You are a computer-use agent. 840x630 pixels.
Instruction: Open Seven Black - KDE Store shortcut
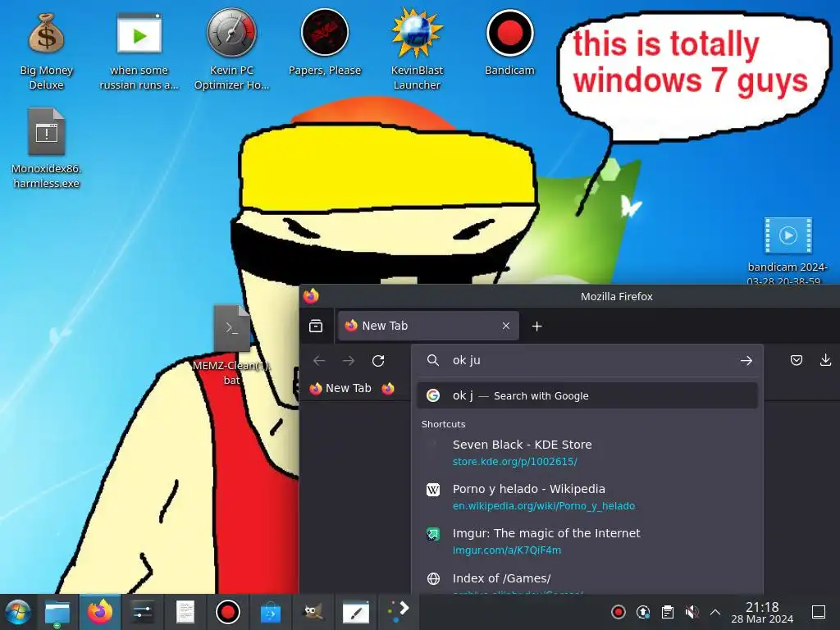(587, 453)
